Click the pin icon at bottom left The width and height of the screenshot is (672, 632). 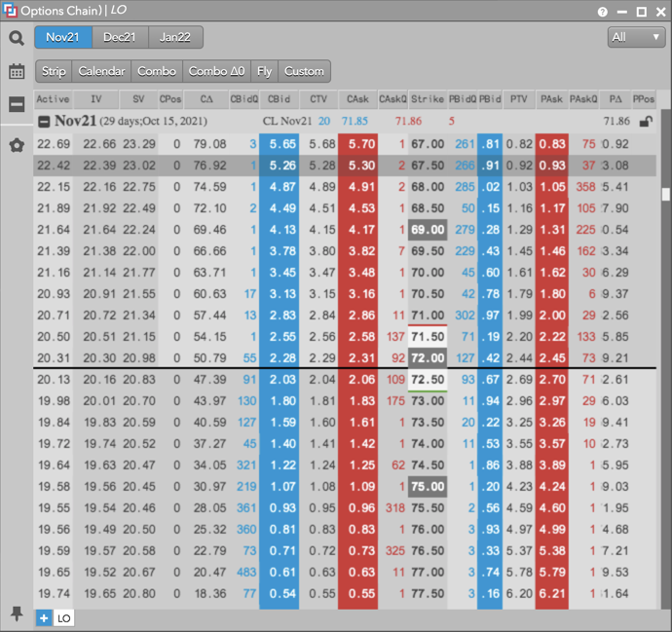[x=17, y=613]
